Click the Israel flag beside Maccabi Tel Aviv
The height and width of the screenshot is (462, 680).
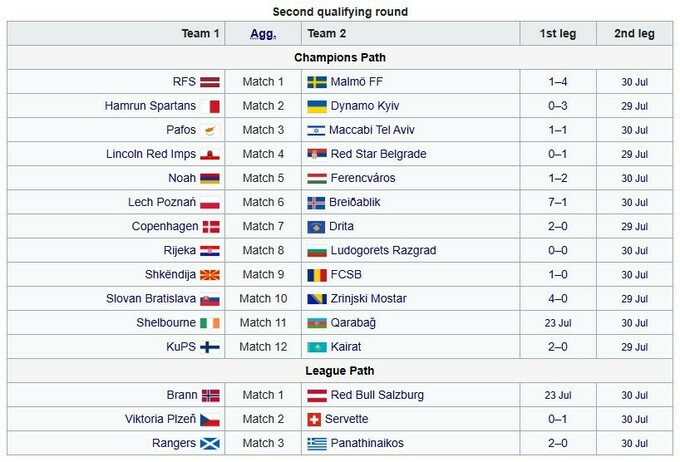click(316, 130)
